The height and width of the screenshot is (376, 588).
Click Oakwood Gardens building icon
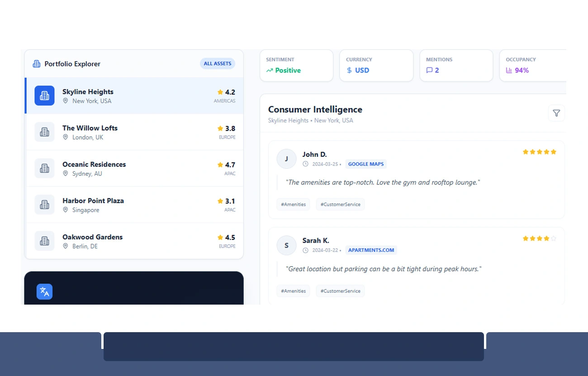(x=44, y=241)
